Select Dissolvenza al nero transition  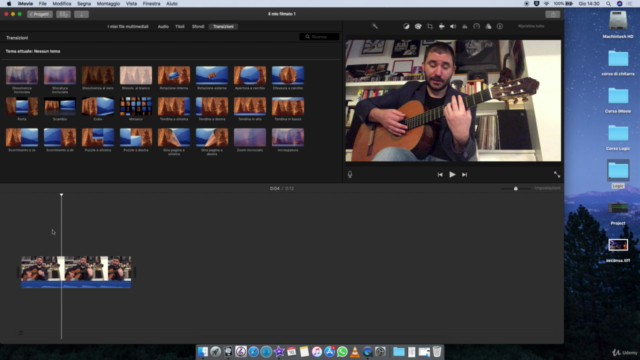(x=98, y=75)
